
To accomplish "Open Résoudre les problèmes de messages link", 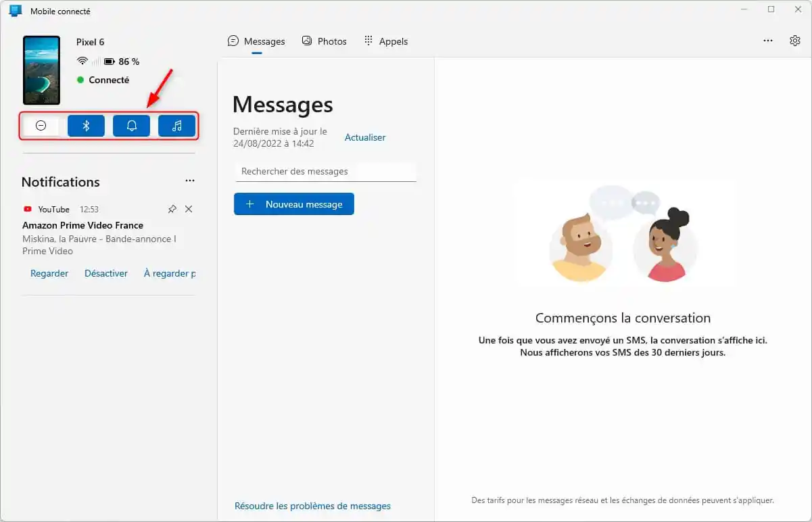I will click(x=312, y=506).
